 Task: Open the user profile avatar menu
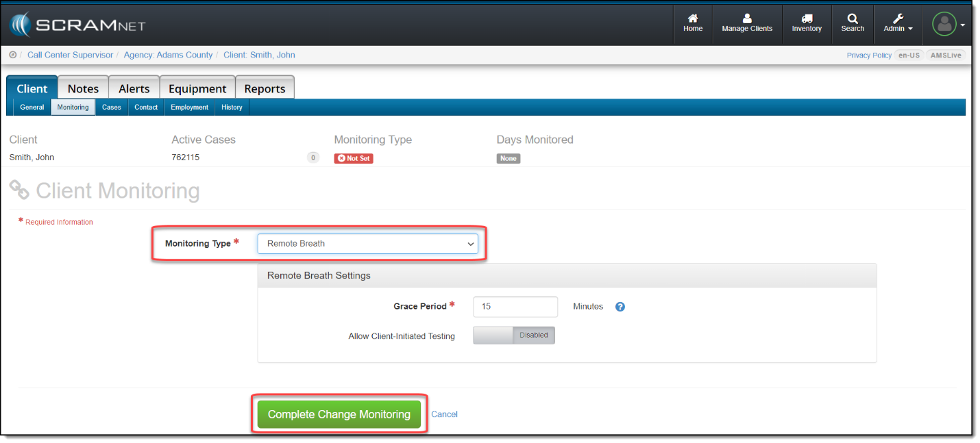pyautogui.click(x=944, y=25)
